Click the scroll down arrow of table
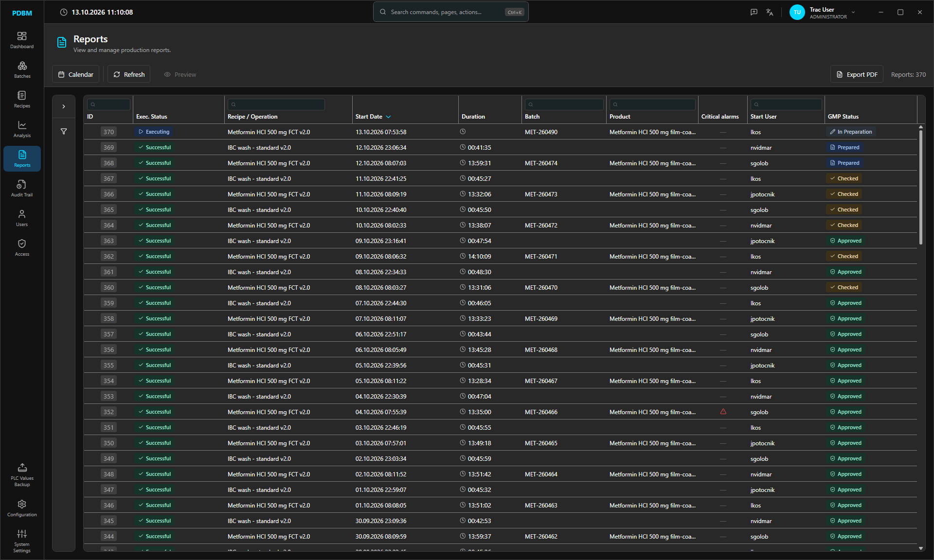Screen dimensions: 934x560 point(920,548)
